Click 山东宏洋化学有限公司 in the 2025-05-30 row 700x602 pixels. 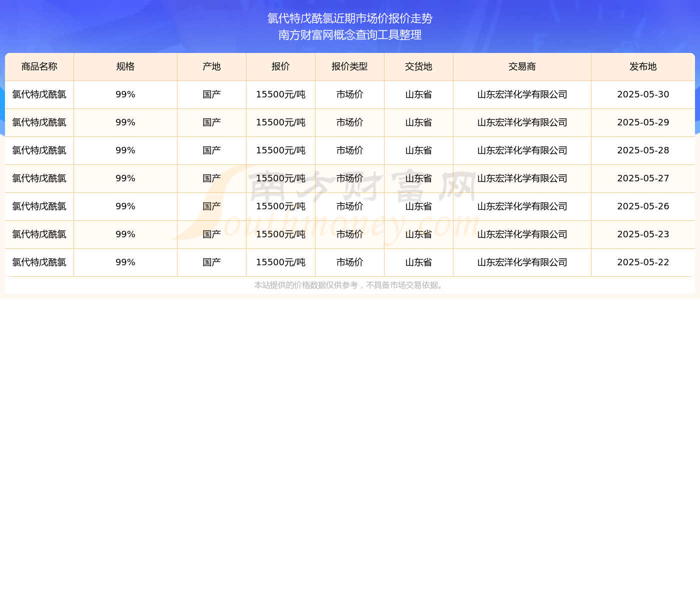pos(522,94)
